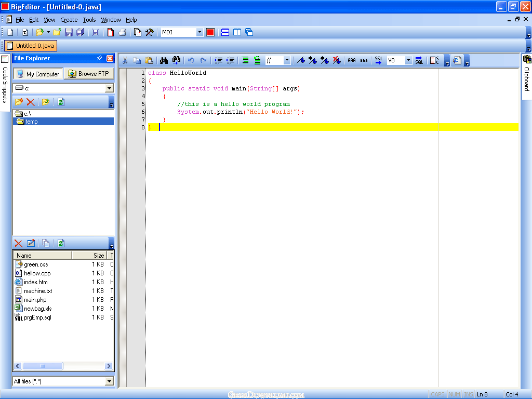Select the My Computer button
Image resolution: width=532 pixels, height=399 pixels.
click(x=38, y=74)
